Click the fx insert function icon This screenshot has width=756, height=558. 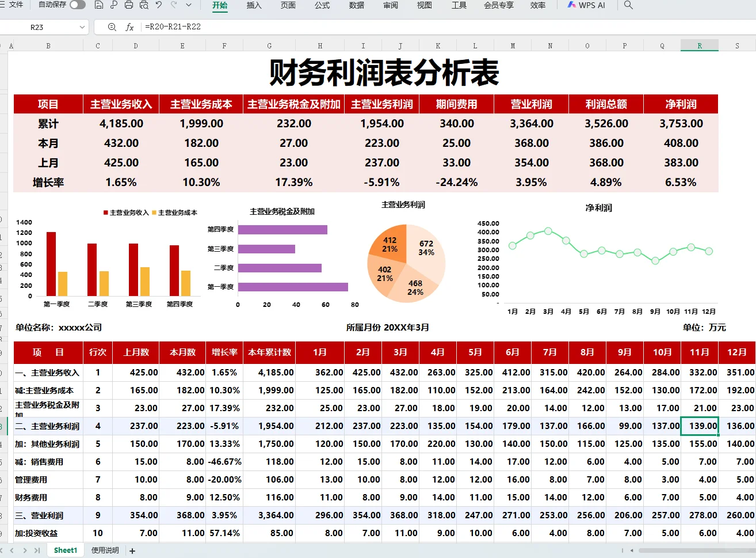[x=129, y=27]
